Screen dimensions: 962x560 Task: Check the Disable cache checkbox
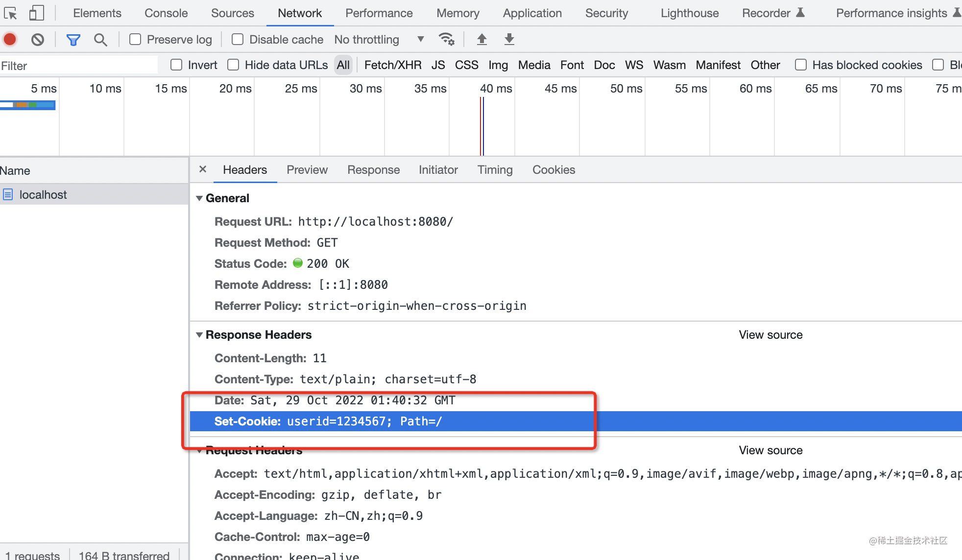238,39
